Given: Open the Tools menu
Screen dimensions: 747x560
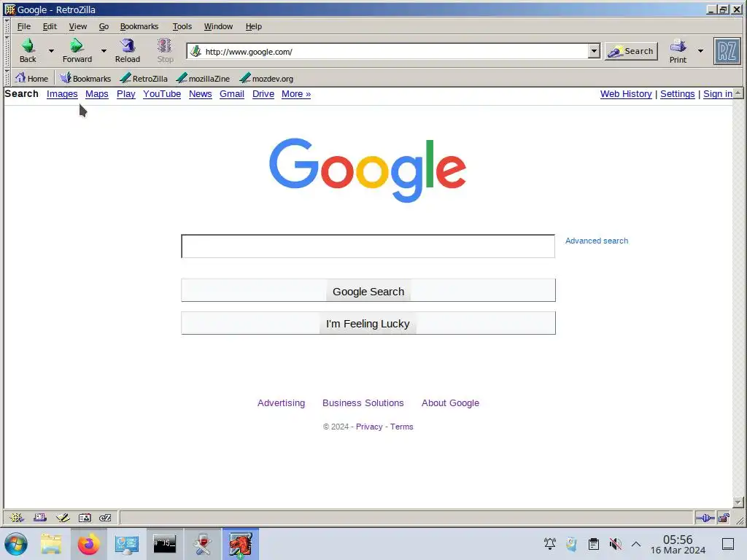Looking at the screenshot, I should click(x=182, y=26).
